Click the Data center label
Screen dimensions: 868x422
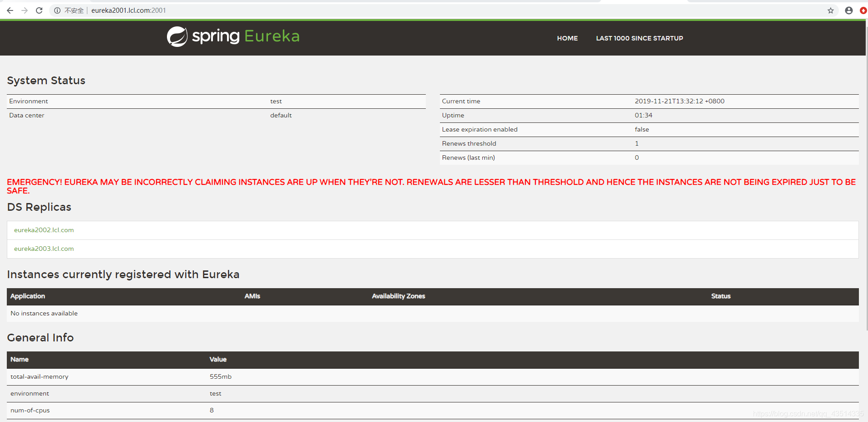tap(26, 115)
